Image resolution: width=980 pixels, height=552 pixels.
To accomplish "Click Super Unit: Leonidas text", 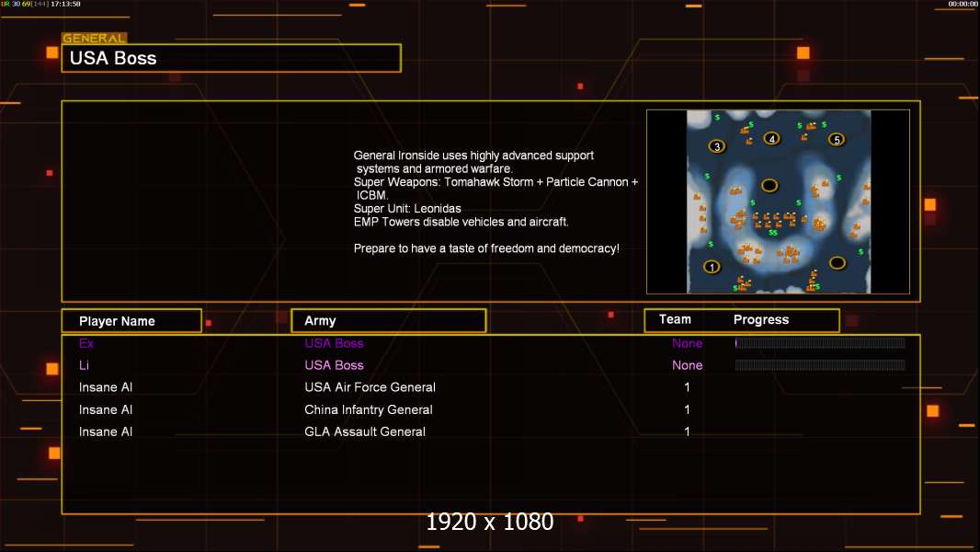I will [407, 208].
